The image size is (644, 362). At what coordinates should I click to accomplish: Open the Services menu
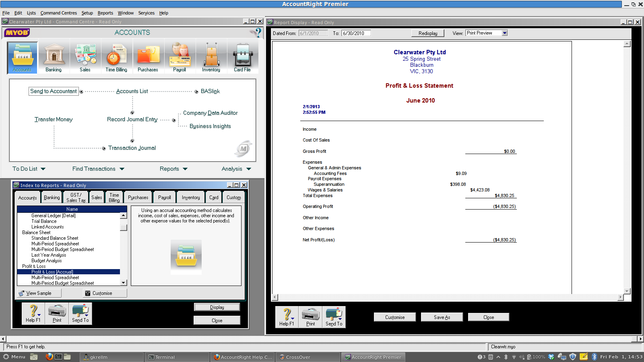146,13
